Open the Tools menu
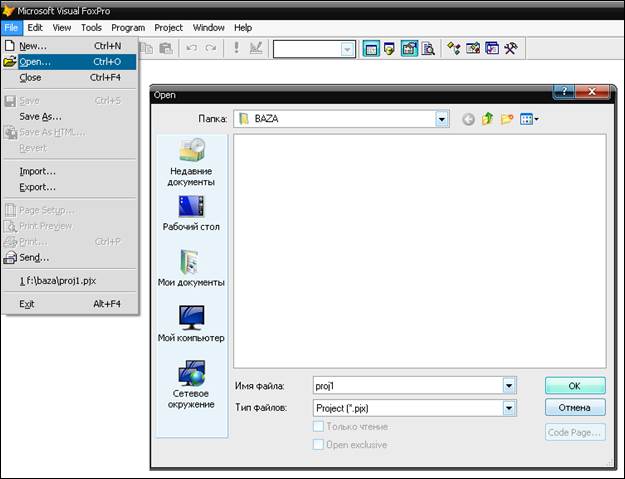 [x=91, y=27]
